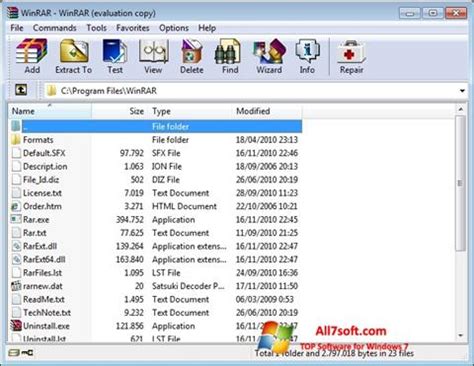Click the Delete toolbar icon
Image resolution: width=474 pixels, height=366 pixels.
(192, 51)
